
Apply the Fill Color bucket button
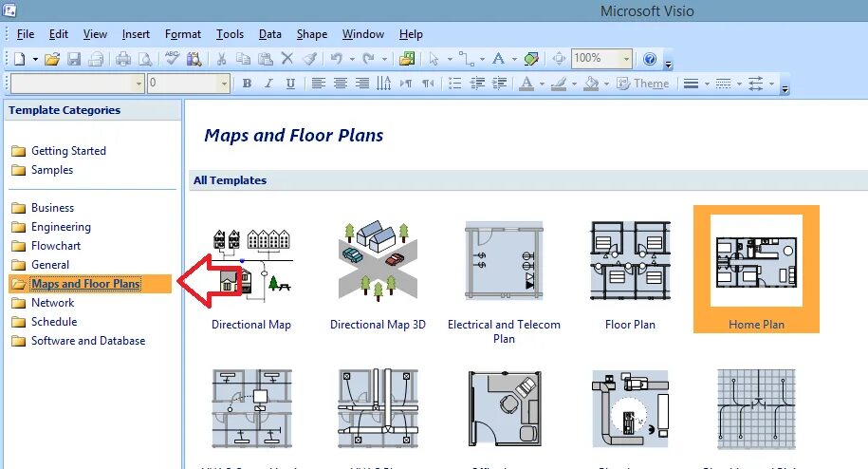point(591,84)
